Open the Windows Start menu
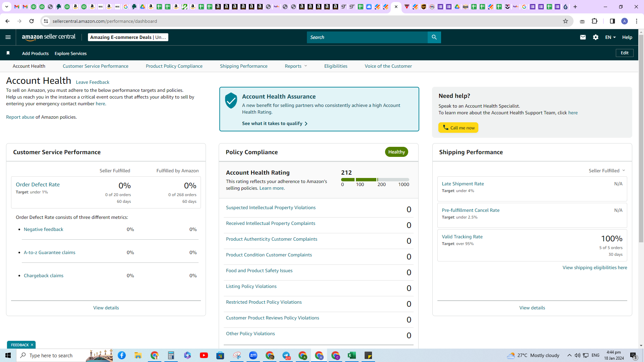The image size is (644, 362). click(x=8, y=355)
